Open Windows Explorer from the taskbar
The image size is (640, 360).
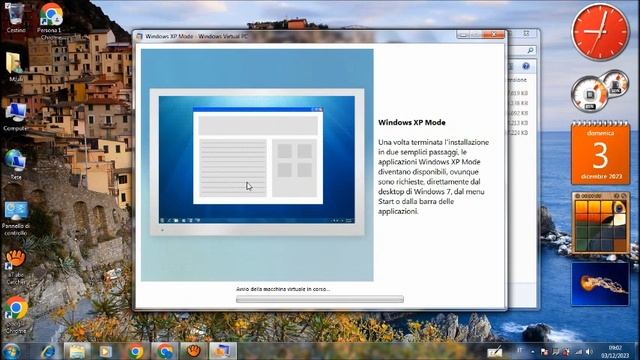coord(77,351)
